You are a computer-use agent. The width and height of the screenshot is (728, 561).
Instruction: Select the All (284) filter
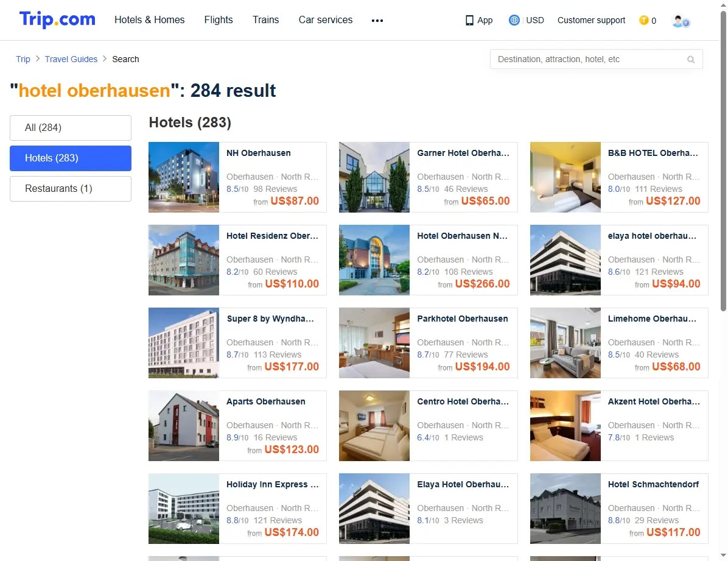(x=71, y=127)
